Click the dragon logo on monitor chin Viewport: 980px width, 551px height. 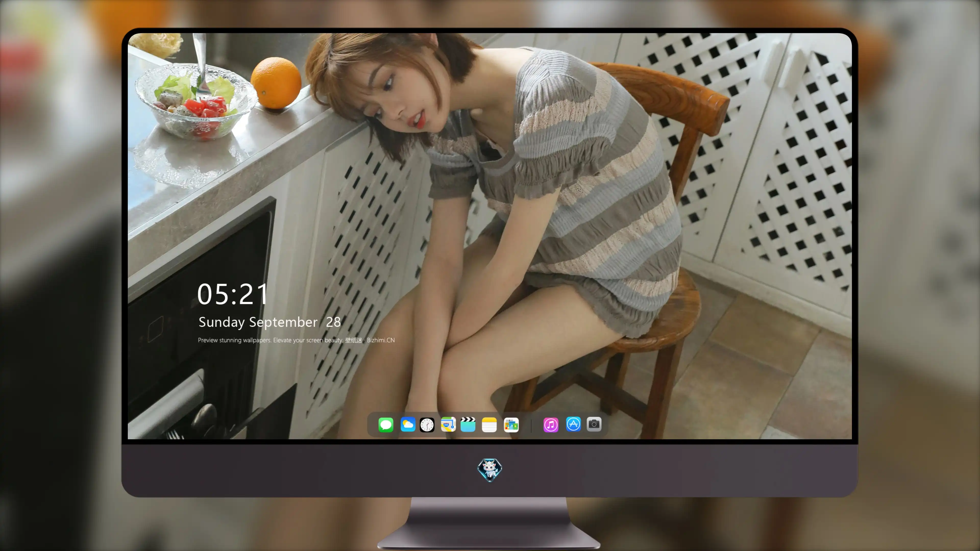coord(490,470)
